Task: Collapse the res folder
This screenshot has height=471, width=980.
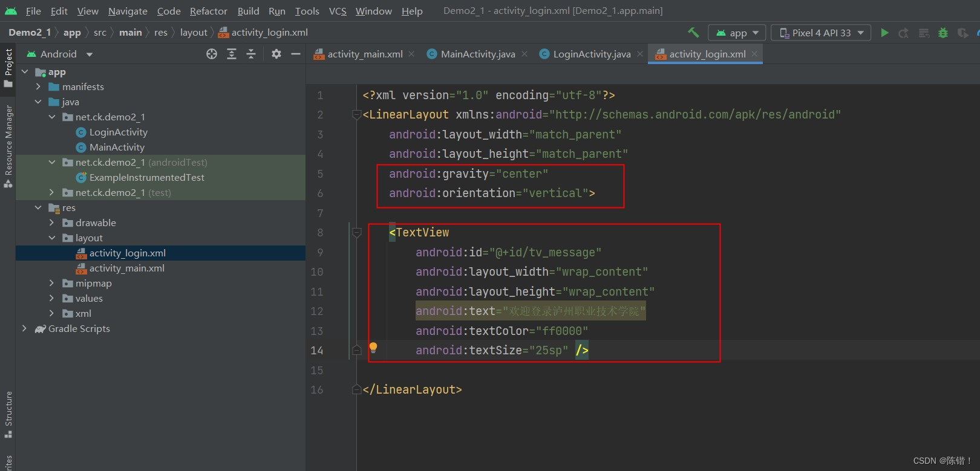Action: pyautogui.click(x=38, y=207)
